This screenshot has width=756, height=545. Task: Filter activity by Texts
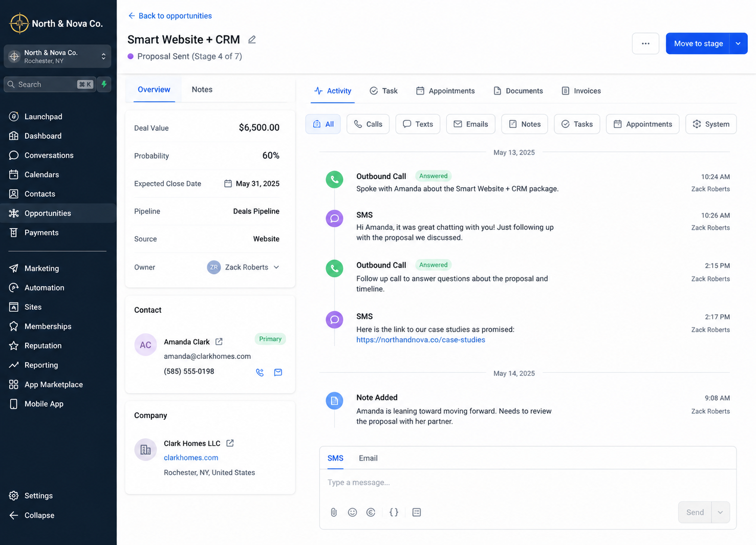coord(418,124)
